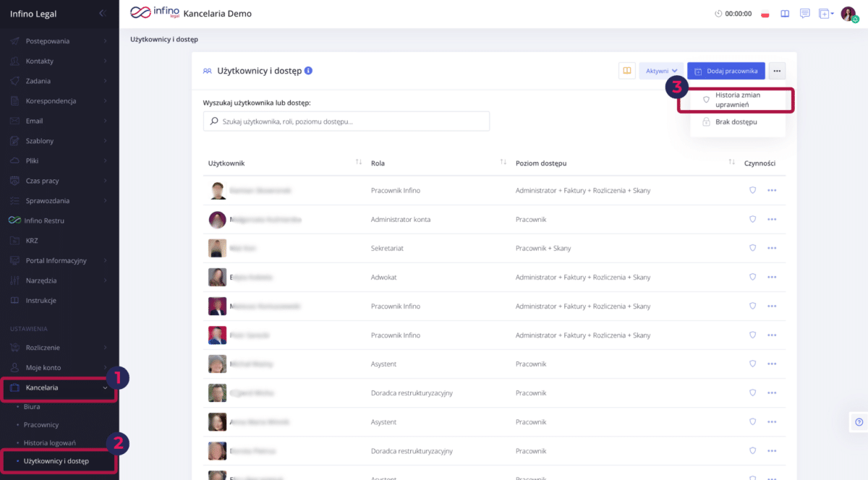Click the user avatar in the Adwokat row
868x480 pixels.
click(x=217, y=277)
